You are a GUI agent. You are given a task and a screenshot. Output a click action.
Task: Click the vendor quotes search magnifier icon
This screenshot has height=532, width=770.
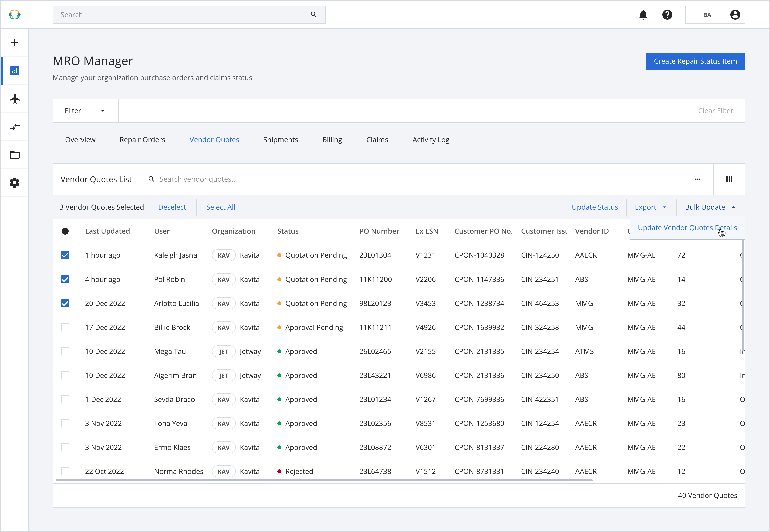pos(151,179)
